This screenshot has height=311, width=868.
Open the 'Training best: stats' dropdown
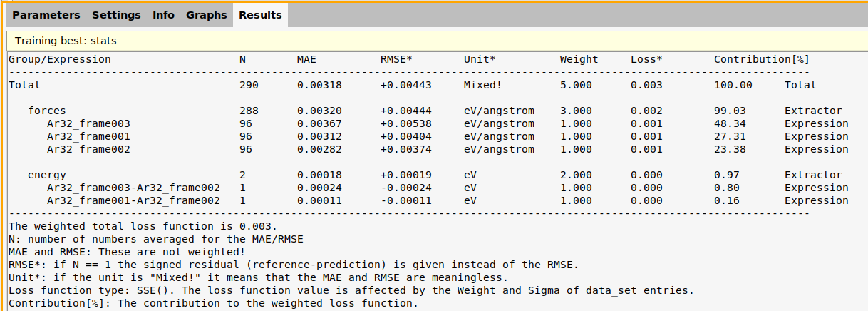(437, 41)
